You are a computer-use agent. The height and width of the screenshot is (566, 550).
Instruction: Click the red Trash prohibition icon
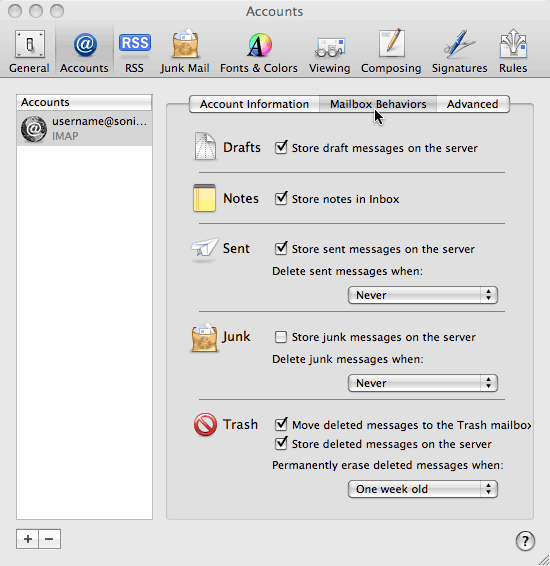click(205, 424)
